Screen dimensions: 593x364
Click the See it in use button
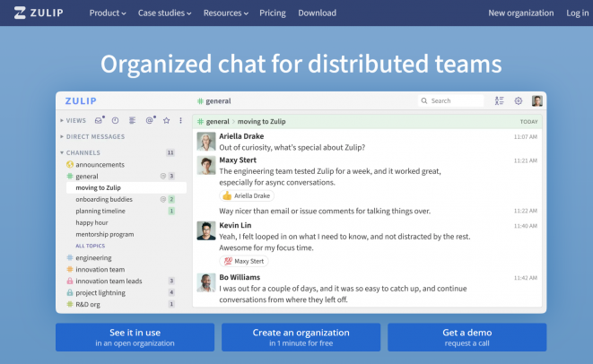click(x=135, y=337)
